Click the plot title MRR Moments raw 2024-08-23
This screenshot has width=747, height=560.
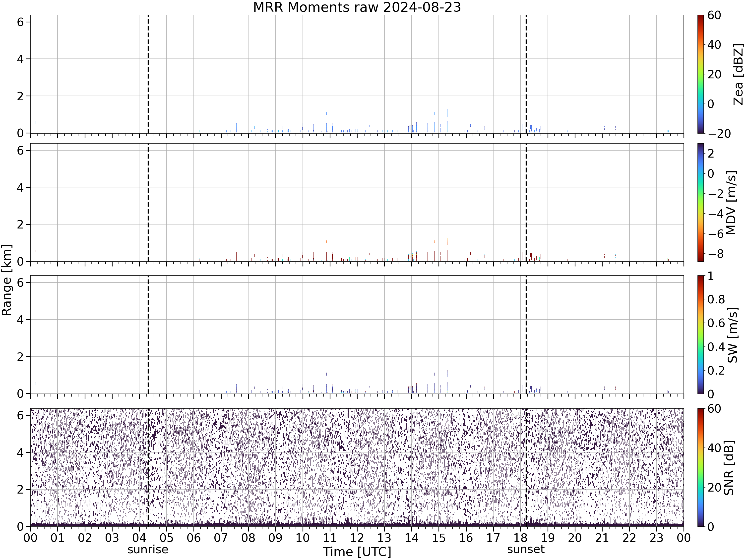coord(357,7)
